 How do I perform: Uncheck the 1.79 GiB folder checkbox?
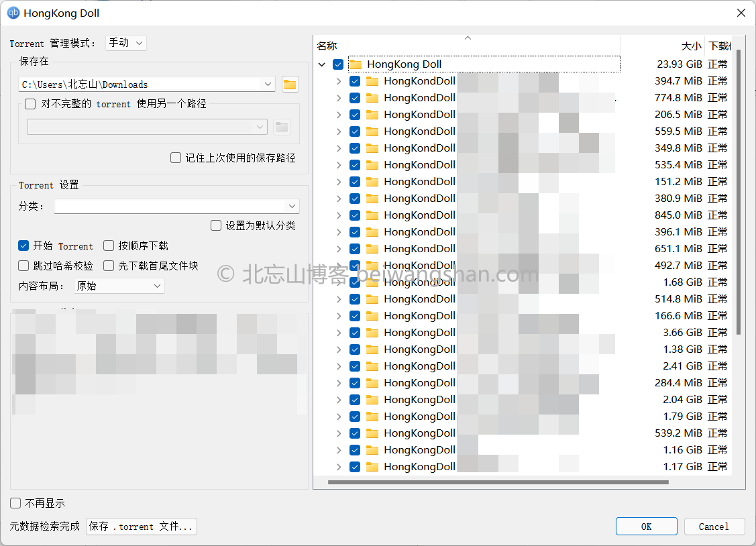click(355, 417)
